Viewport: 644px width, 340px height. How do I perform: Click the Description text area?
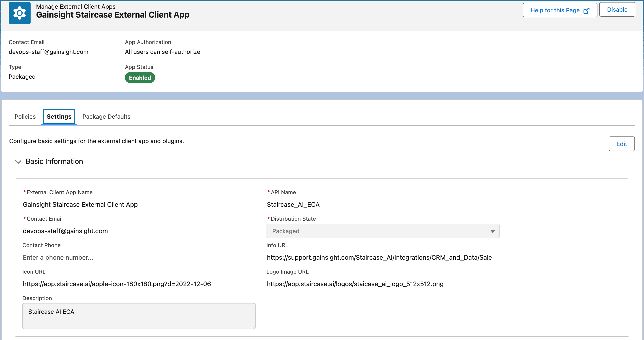tap(139, 316)
